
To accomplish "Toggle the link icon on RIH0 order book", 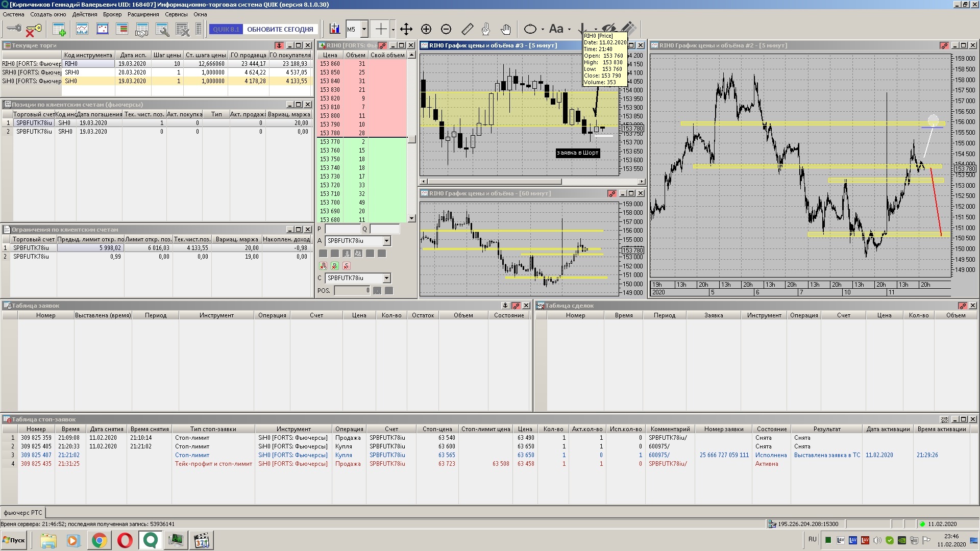I will point(382,46).
